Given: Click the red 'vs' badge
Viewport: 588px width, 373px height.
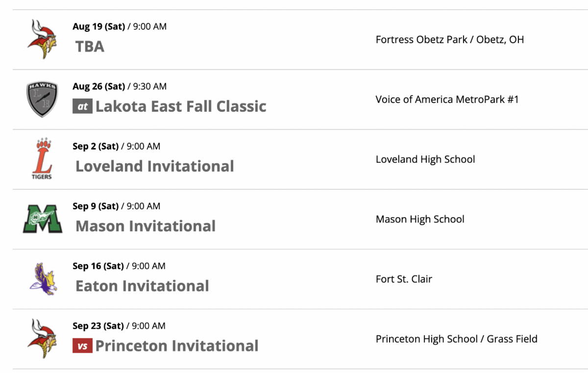Looking at the screenshot, I should click(82, 346).
